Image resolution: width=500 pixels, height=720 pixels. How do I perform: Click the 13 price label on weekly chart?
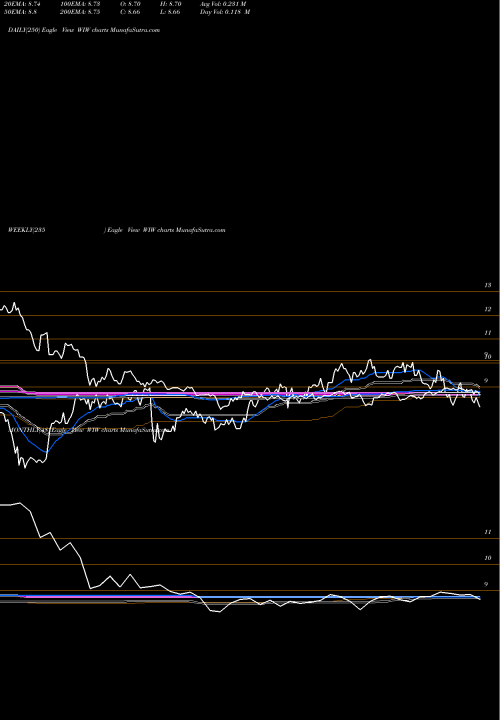[x=488, y=285]
